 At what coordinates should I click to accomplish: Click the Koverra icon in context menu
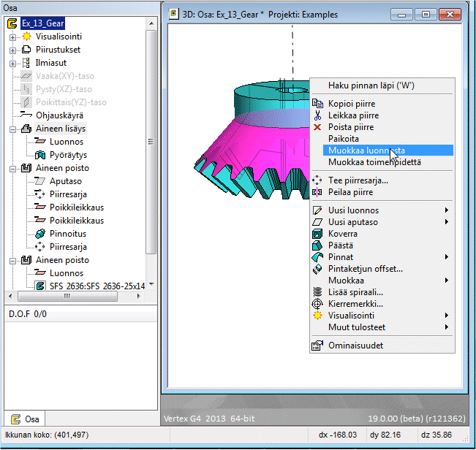(317, 234)
